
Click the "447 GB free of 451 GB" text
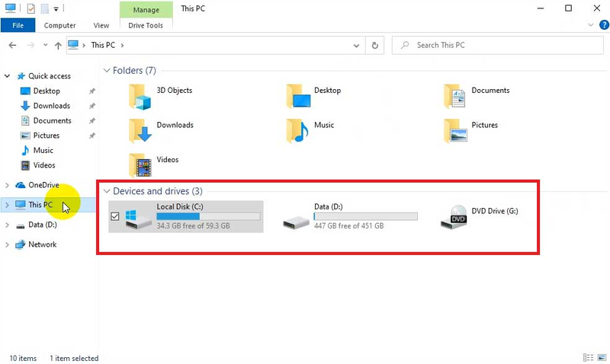coord(349,225)
